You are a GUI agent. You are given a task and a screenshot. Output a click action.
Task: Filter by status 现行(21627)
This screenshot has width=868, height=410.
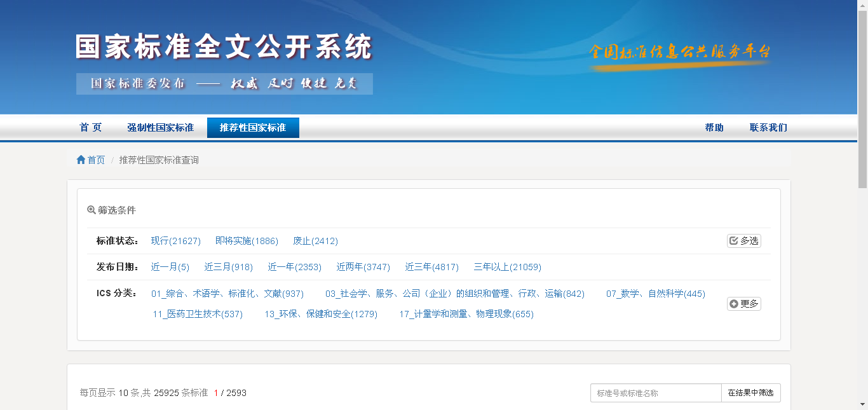pos(176,241)
